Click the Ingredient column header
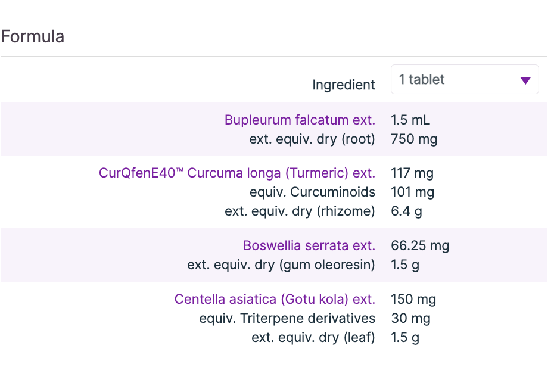The image size is (554, 392). coord(344,85)
